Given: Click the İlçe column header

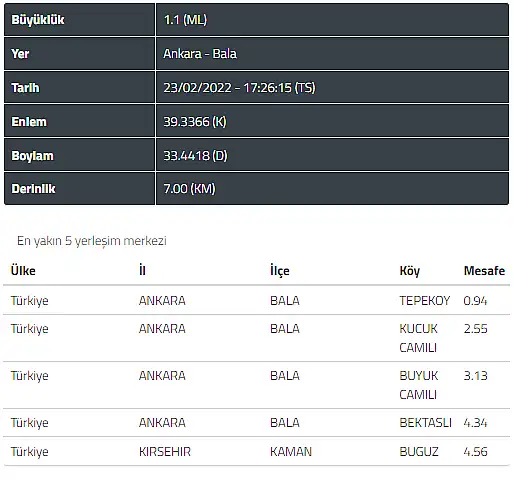Looking at the screenshot, I should click(280, 271).
